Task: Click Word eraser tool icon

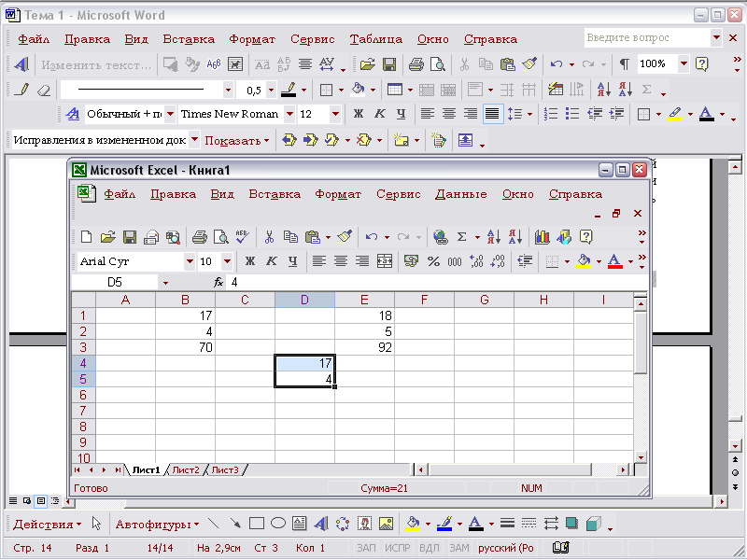Action: click(44, 89)
